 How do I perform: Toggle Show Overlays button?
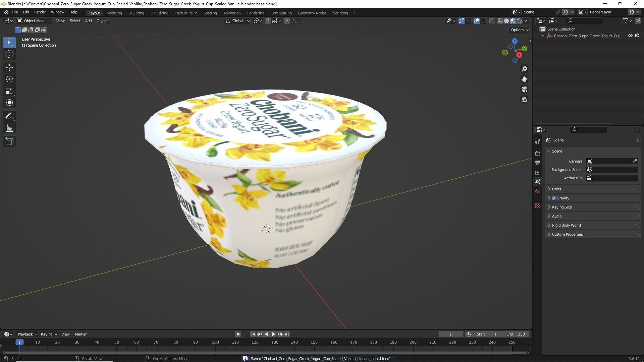477,21
